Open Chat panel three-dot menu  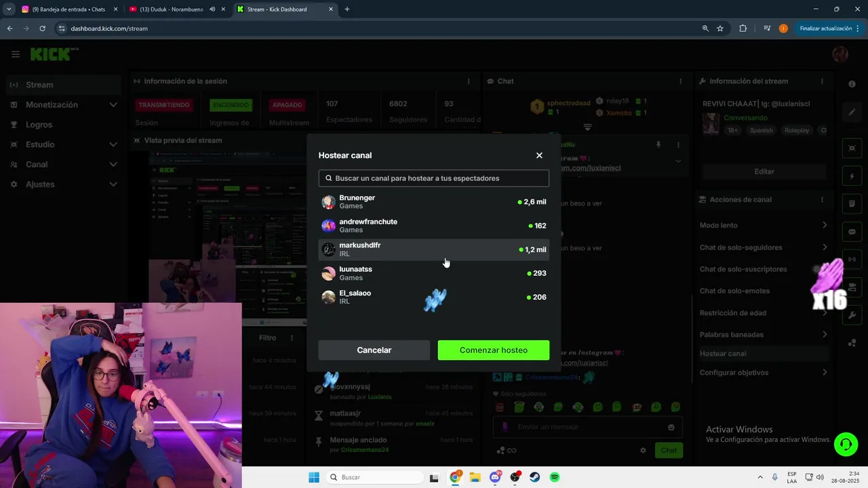(681, 81)
